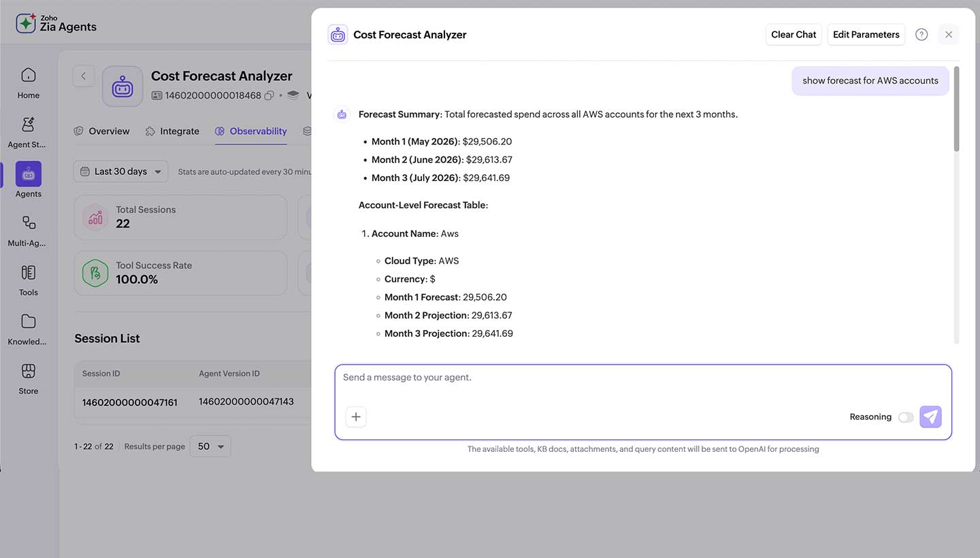Click agent version ID 14602000000047143
This screenshot has width=980, height=558.
coord(246,401)
